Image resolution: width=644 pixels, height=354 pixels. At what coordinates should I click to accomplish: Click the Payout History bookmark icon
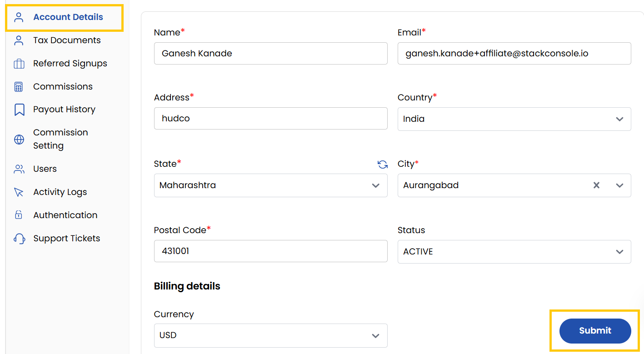[x=19, y=110]
